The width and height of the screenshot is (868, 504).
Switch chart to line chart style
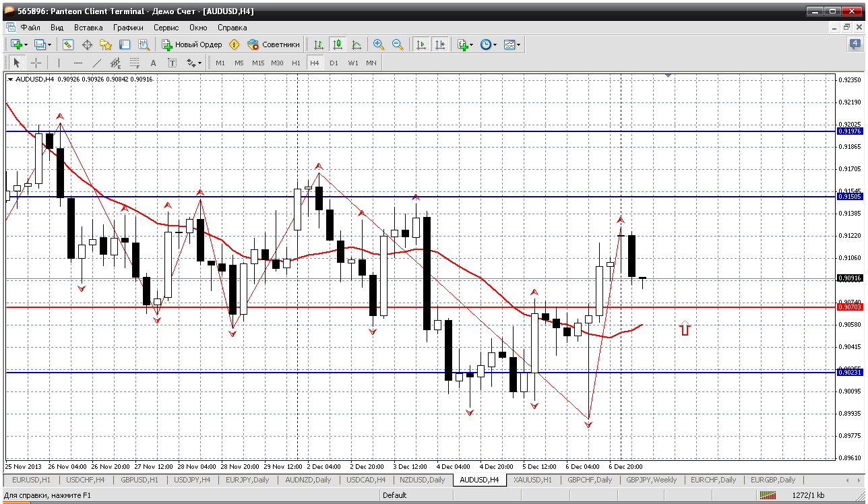point(356,44)
